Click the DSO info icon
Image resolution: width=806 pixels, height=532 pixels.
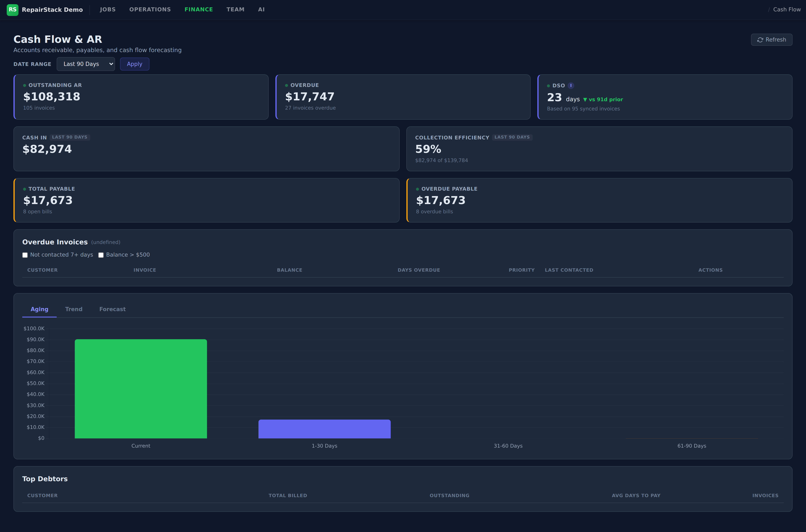(x=570, y=85)
